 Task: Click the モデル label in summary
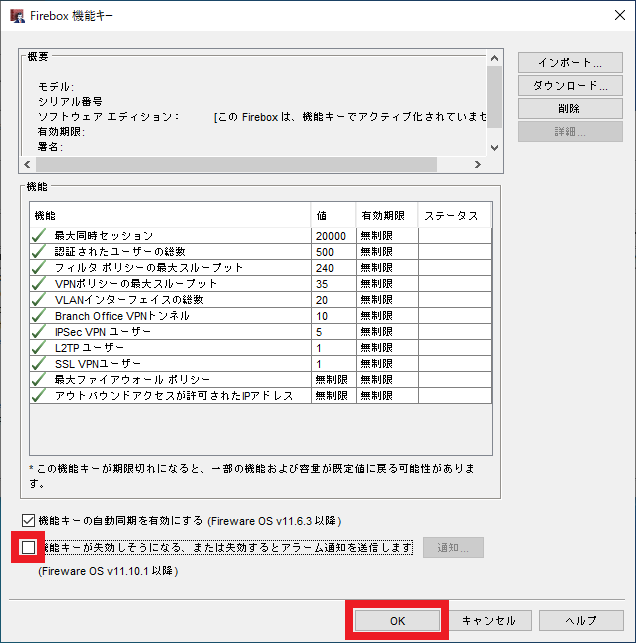(56, 87)
